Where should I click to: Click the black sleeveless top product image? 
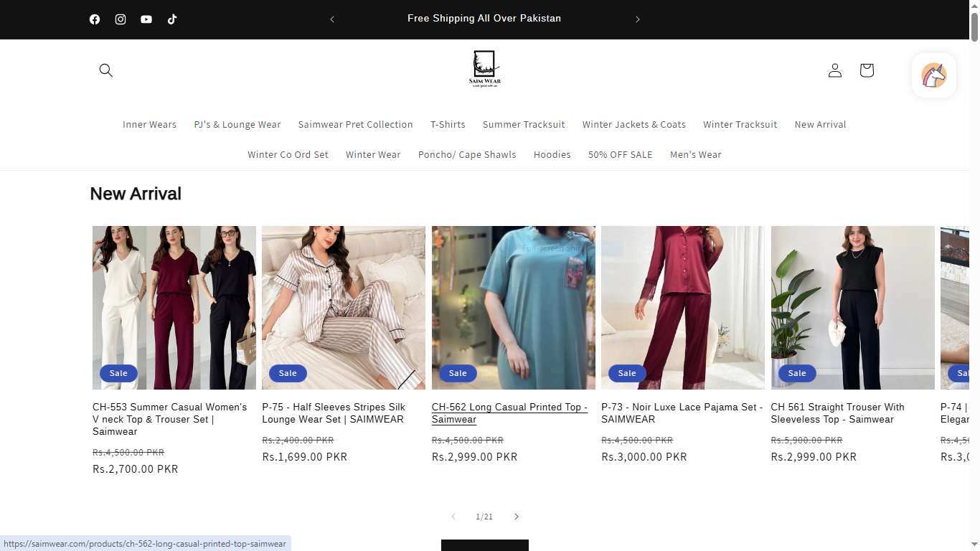pyautogui.click(x=852, y=307)
